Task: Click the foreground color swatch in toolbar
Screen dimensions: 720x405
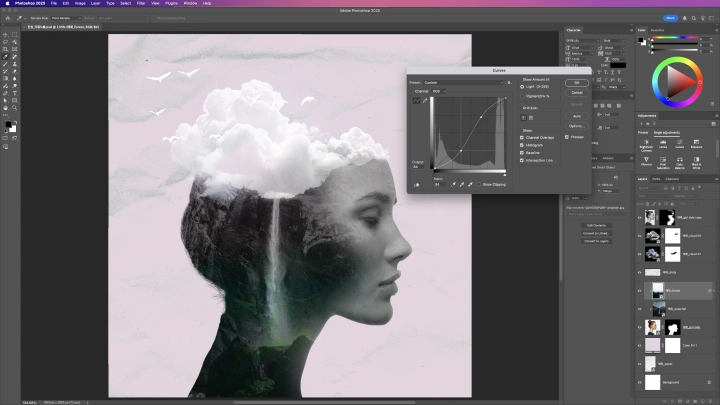Action: (8, 124)
